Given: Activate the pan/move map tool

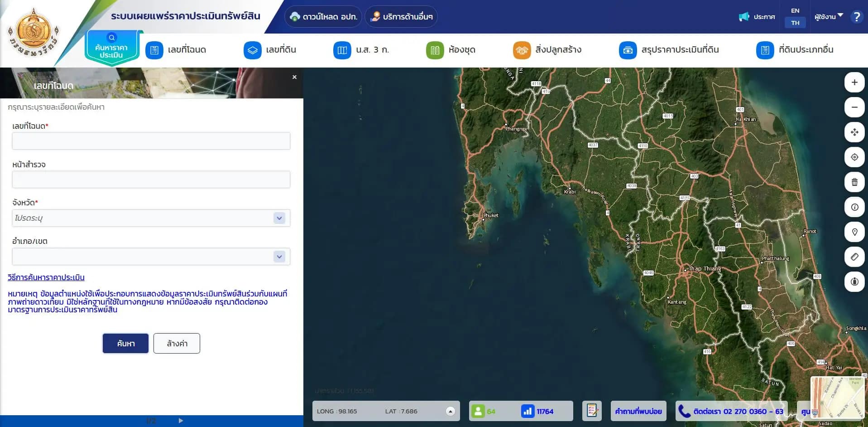Looking at the screenshot, I should [x=854, y=132].
